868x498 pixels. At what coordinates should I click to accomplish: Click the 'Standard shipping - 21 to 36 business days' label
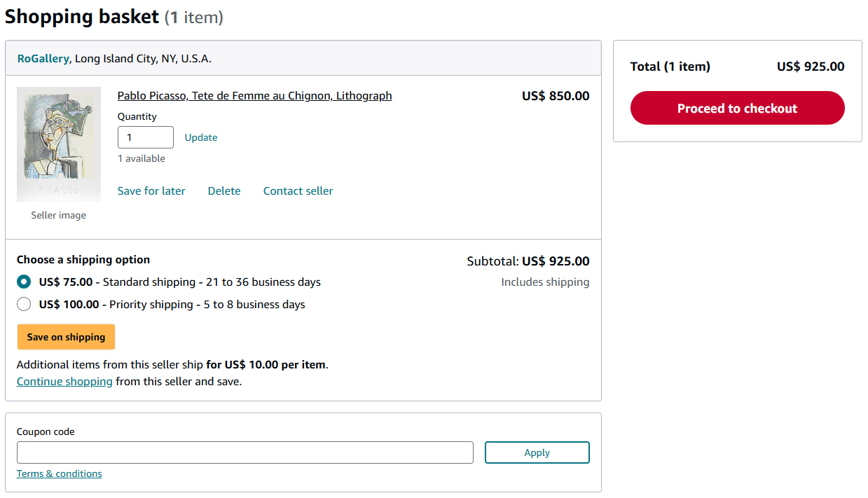pos(212,282)
